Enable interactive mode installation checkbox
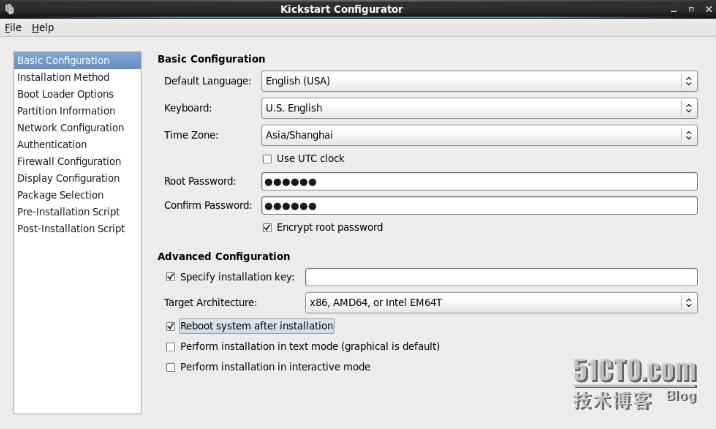The height and width of the screenshot is (429, 716). coord(170,367)
